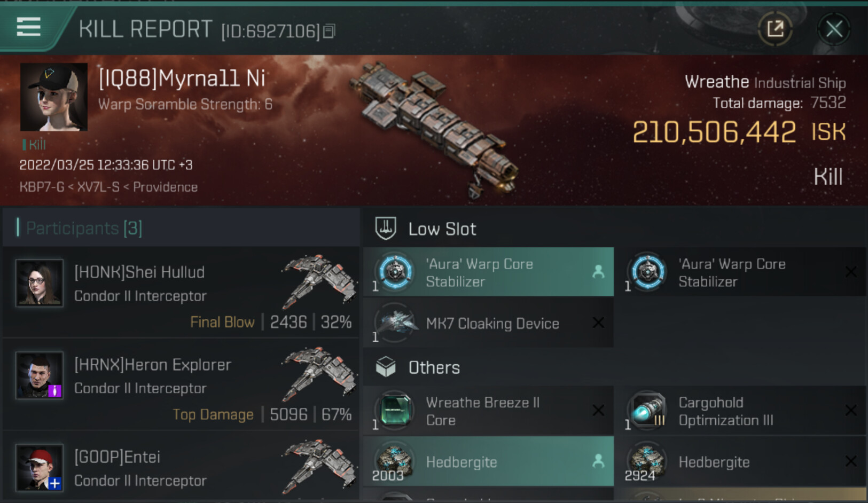Click the share kill report icon
Image resolution: width=868 pixels, height=503 pixels.
(x=775, y=29)
